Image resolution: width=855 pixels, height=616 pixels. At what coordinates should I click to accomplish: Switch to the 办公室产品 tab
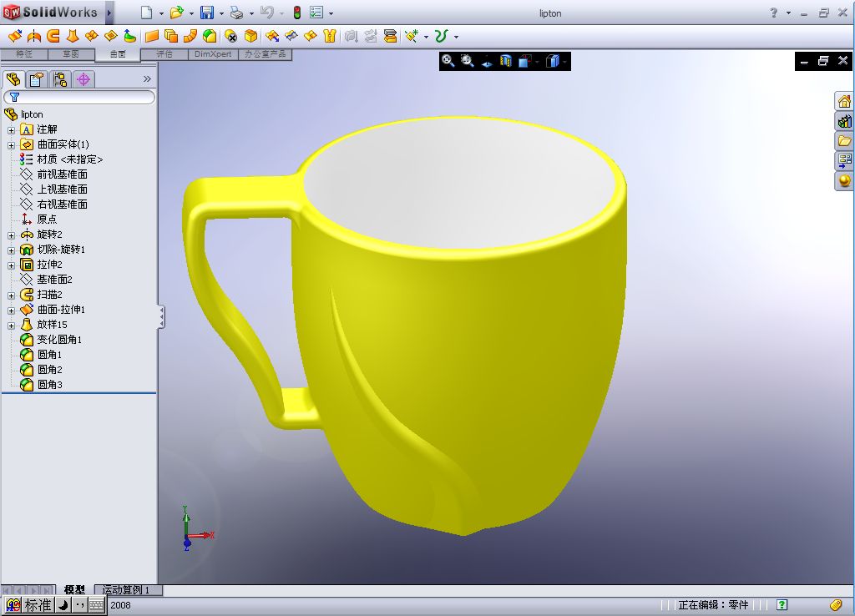click(x=265, y=54)
